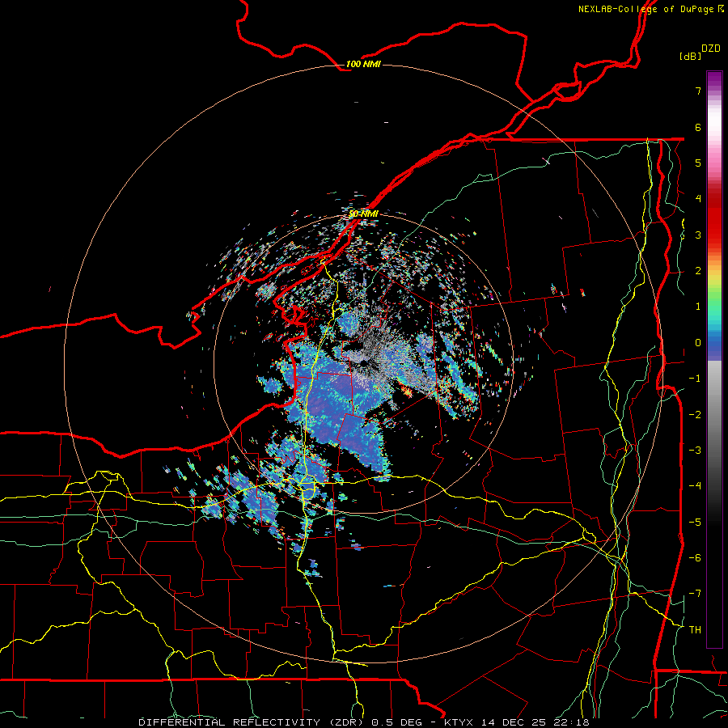Click the 50 NMI range ring label

[x=363, y=214]
